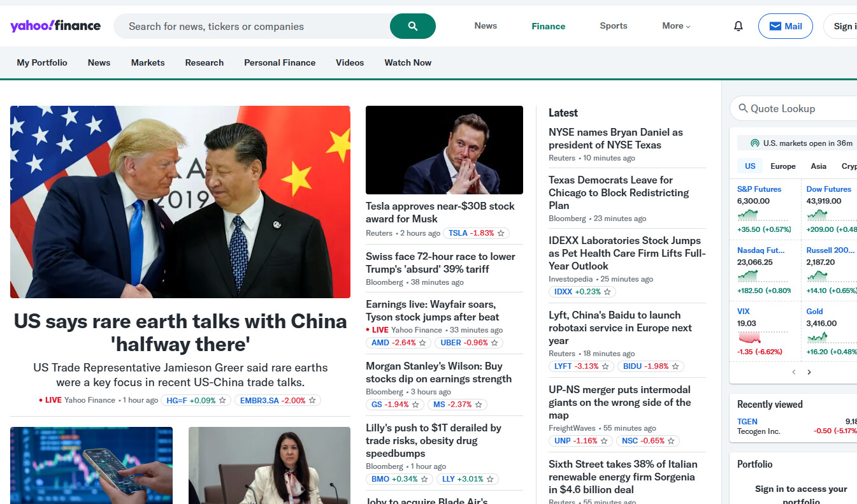Star the UNP ticker chip
The width and height of the screenshot is (857, 504).
(604, 441)
